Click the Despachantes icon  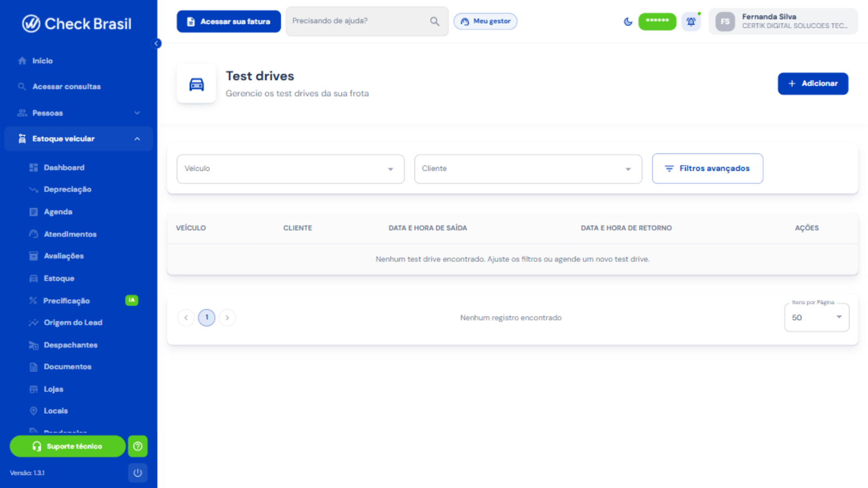pyautogui.click(x=34, y=345)
